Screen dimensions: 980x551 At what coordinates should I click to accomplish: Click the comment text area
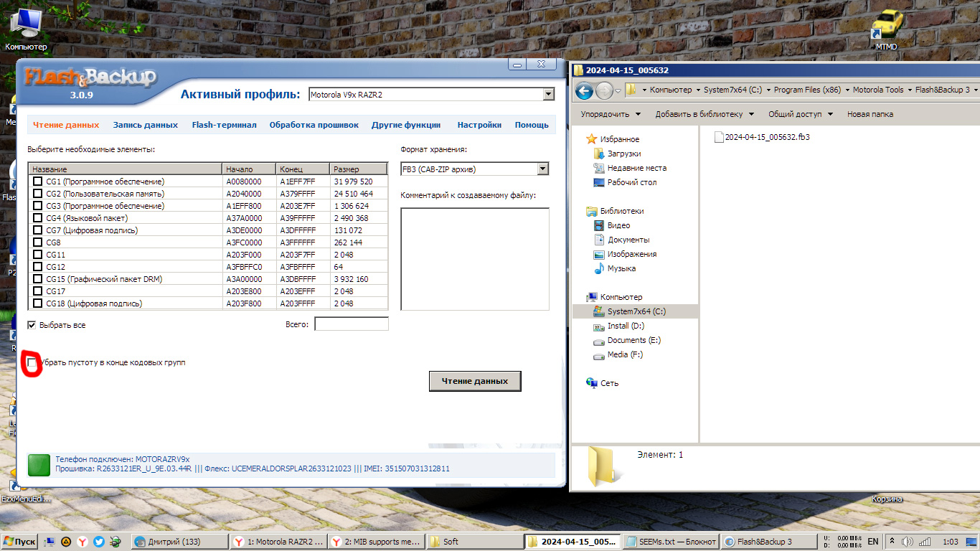point(475,259)
